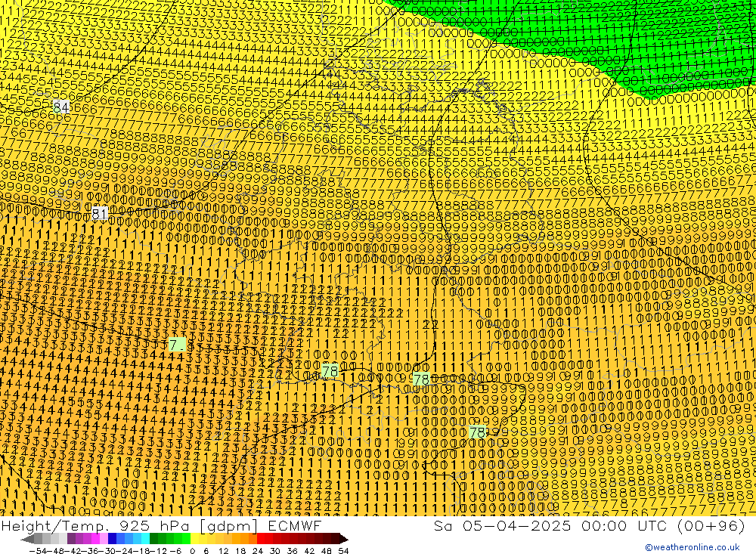The height and width of the screenshot is (554, 756).
Task: Click the '-12' legend scale value
Action: pos(159,551)
